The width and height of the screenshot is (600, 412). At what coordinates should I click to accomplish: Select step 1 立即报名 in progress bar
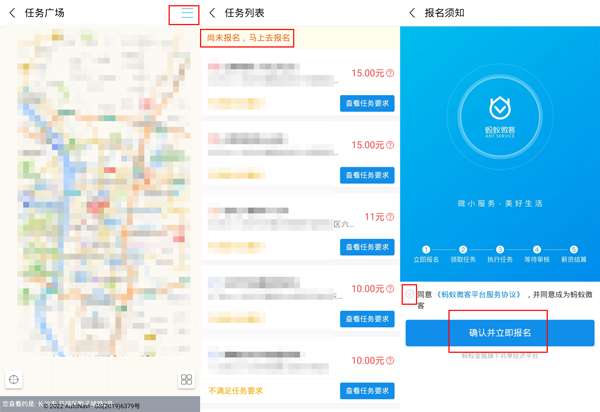426,254
